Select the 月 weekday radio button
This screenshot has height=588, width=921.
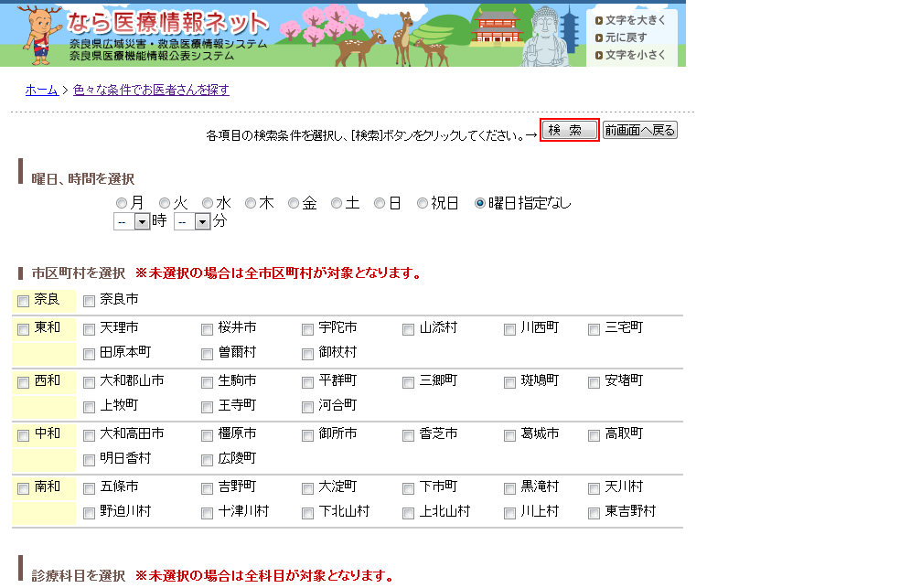point(122,203)
